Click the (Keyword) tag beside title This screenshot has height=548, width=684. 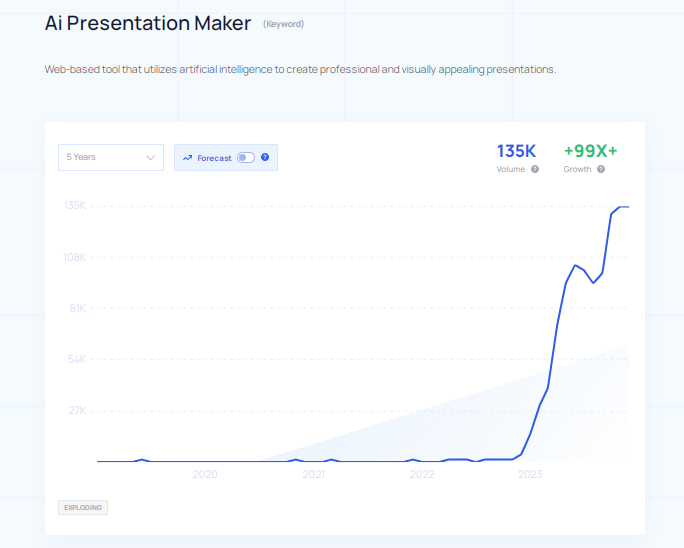point(283,24)
